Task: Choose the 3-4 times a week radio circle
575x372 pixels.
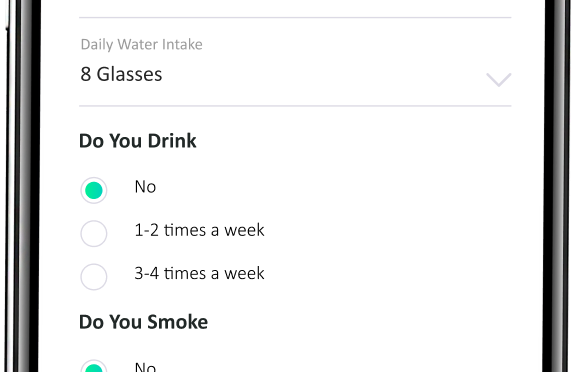Action: [94, 277]
